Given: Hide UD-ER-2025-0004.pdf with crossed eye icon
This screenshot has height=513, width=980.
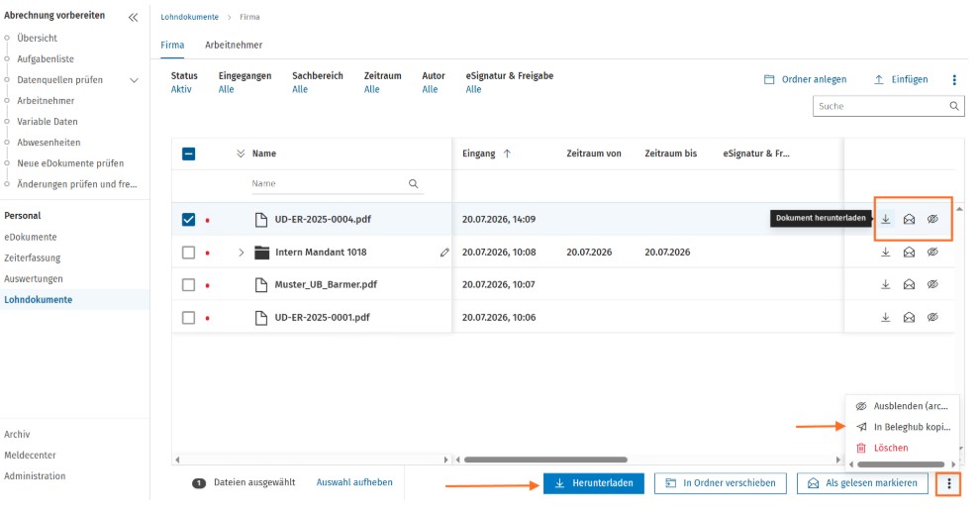Looking at the screenshot, I should [x=932, y=219].
